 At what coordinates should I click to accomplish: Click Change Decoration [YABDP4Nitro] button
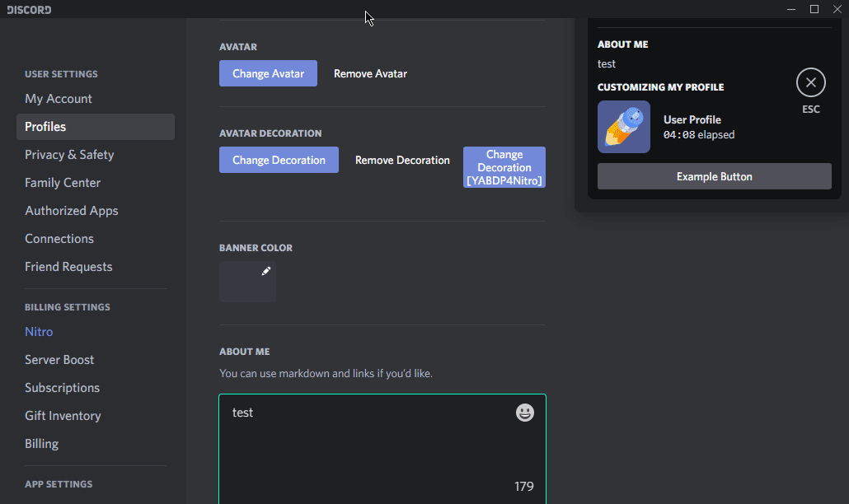[x=504, y=167]
